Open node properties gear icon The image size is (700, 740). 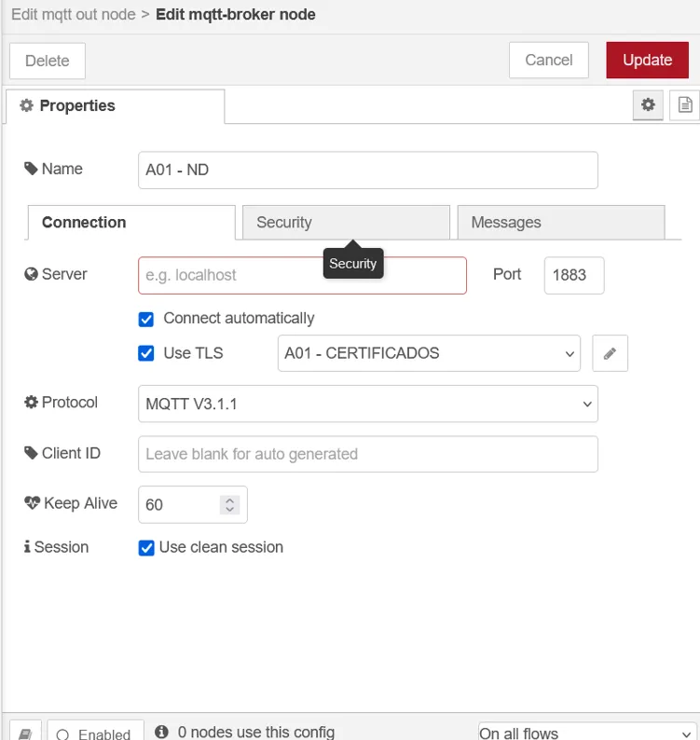pyautogui.click(x=648, y=105)
